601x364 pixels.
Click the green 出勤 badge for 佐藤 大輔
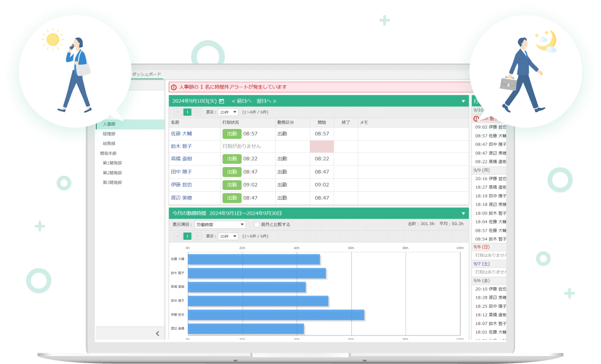tap(231, 134)
